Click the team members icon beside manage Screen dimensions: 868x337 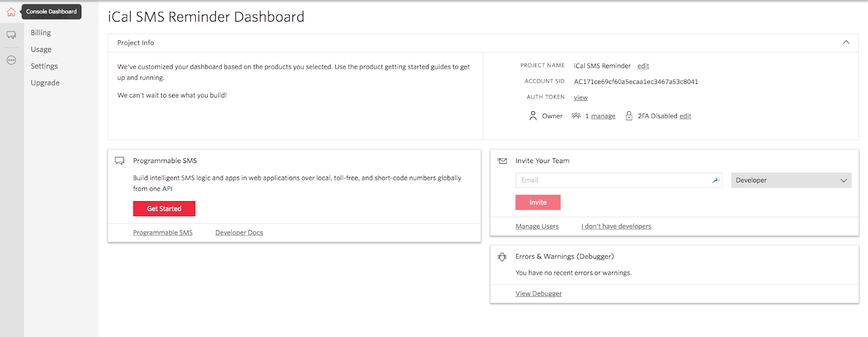576,116
